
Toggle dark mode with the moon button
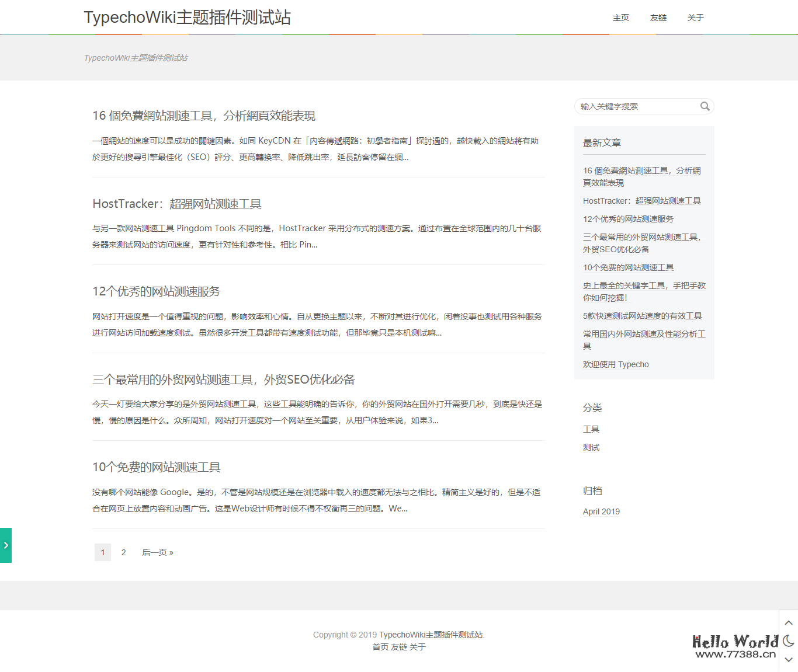789,641
